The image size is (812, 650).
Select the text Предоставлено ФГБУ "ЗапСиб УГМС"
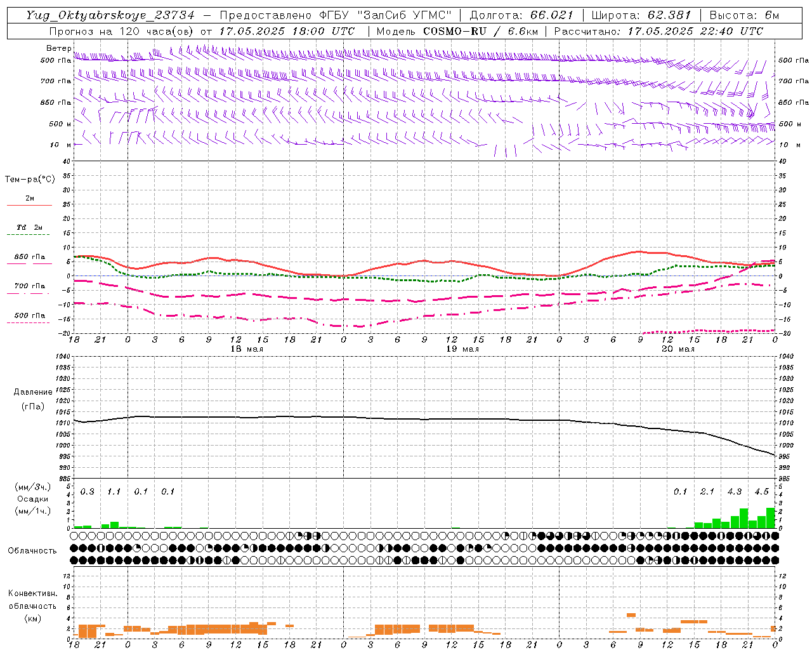[x=336, y=15]
